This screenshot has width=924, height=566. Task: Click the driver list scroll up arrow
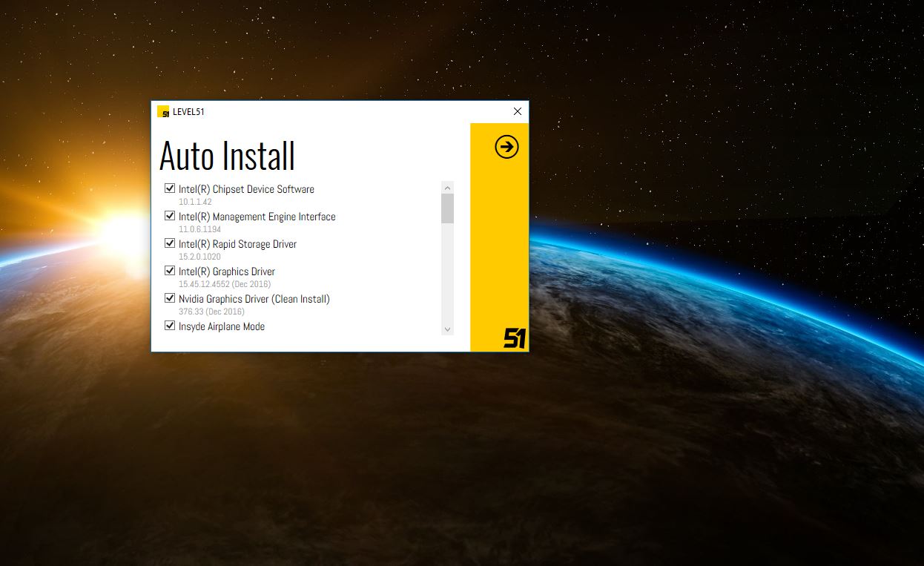tap(447, 187)
